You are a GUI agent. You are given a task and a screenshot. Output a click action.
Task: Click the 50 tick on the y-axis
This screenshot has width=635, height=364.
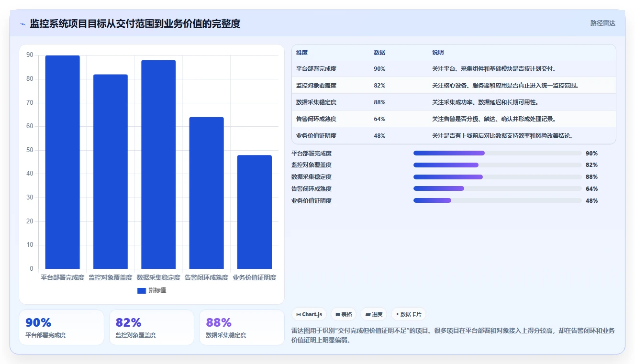click(x=30, y=150)
